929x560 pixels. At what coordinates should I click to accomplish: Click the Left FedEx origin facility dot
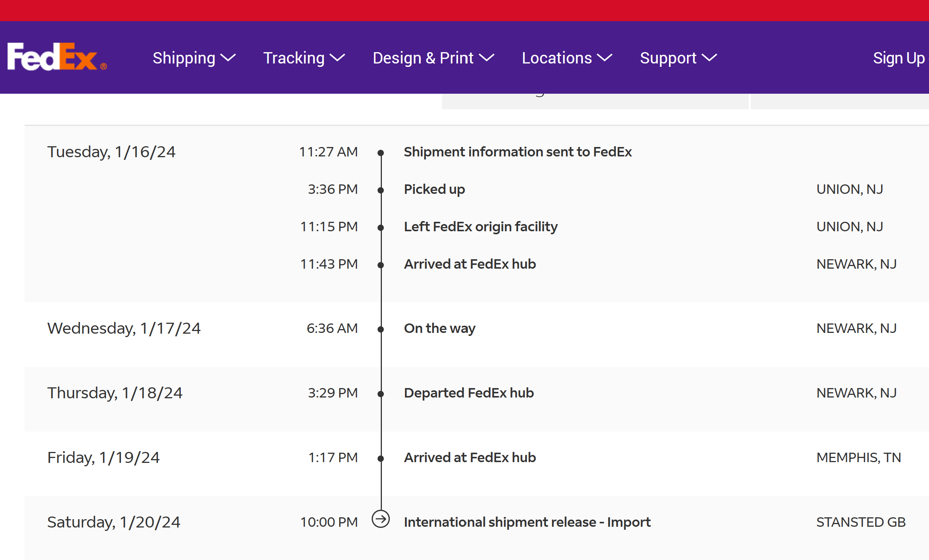point(381,227)
